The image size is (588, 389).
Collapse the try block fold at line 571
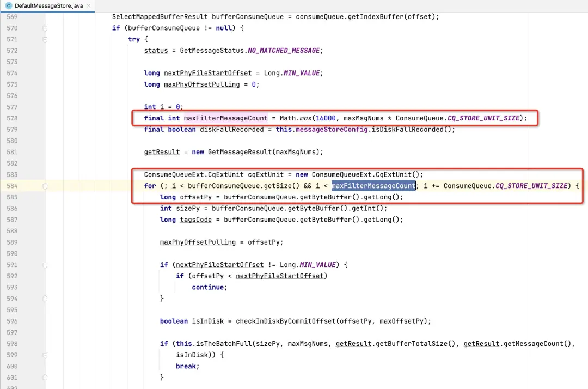tap(45, 39)
